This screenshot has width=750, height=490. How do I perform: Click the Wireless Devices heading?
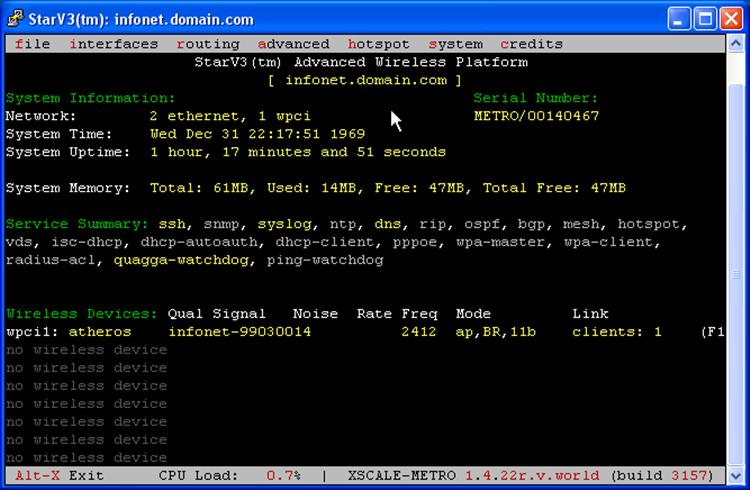pos(82,314)
